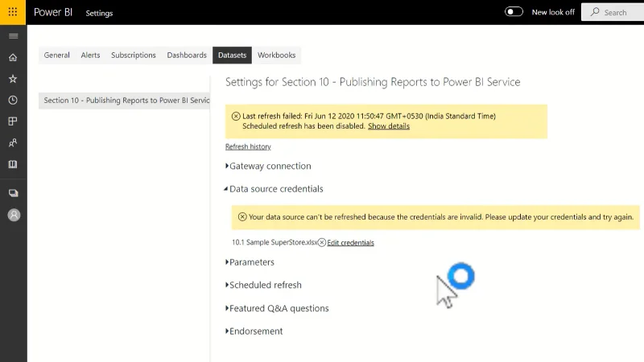
Task: Open the app launcher waffle icon
Action: 13,12
